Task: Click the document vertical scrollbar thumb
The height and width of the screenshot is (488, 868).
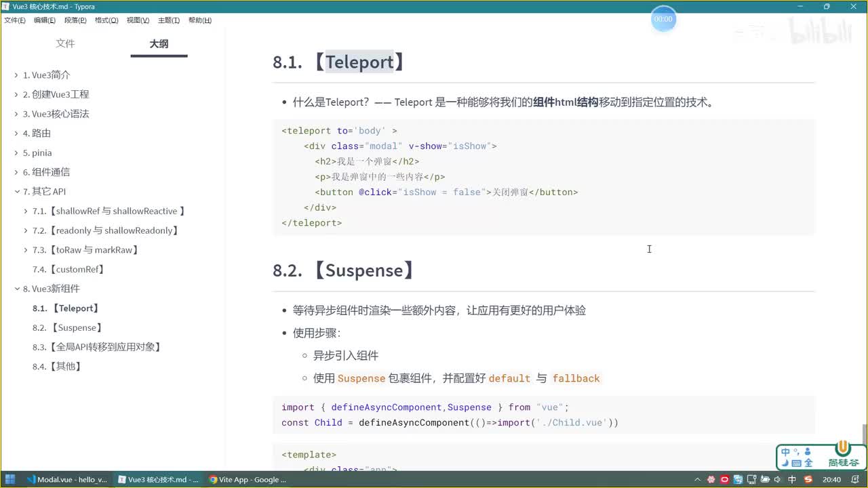Action: tap(865, 434)
